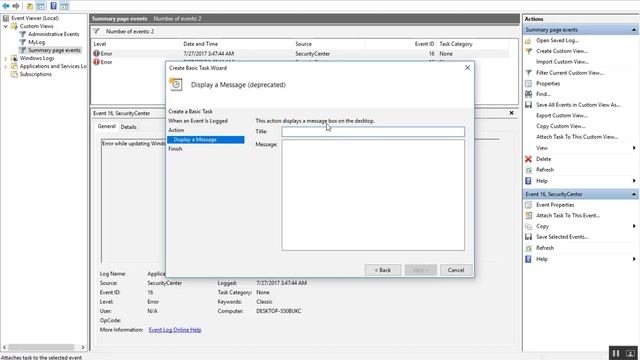
Task: Expand Applications and Services Logs node
Action: tap(5, 66)
